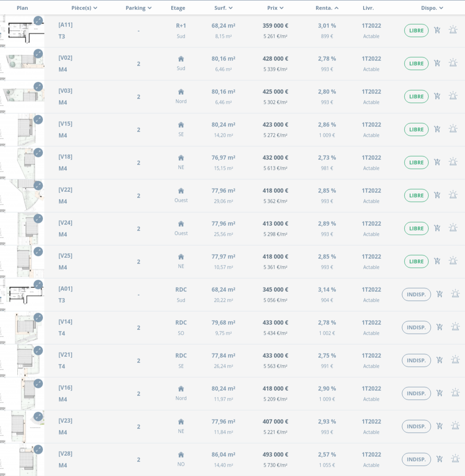Click LIBRE button for lot V25
Viewport: 465px width, 476px height.
point(416,262)
